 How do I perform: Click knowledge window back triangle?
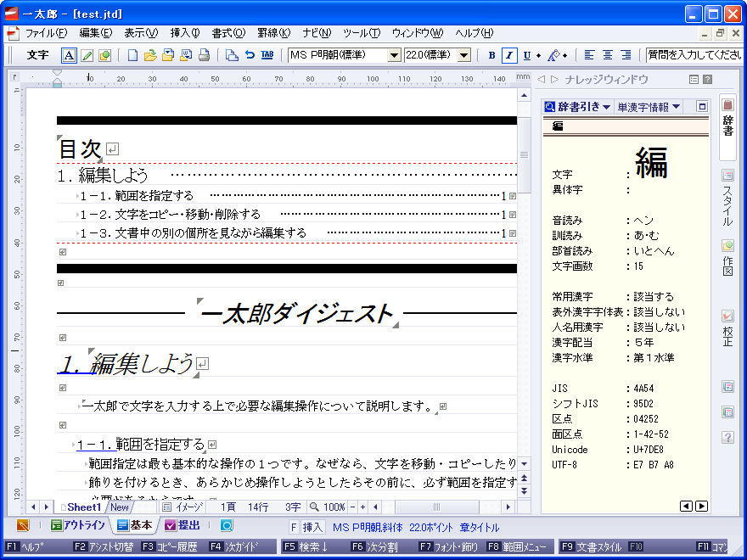click(541, 80)
